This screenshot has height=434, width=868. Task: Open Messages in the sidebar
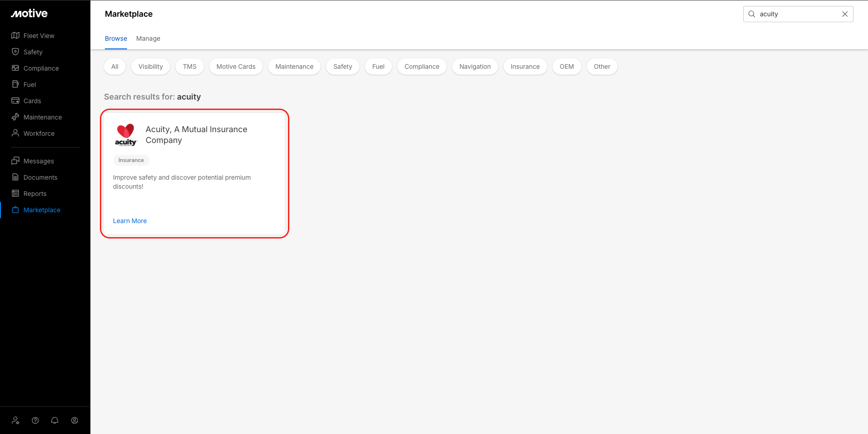pyautogui.click(x=38, y=161)
